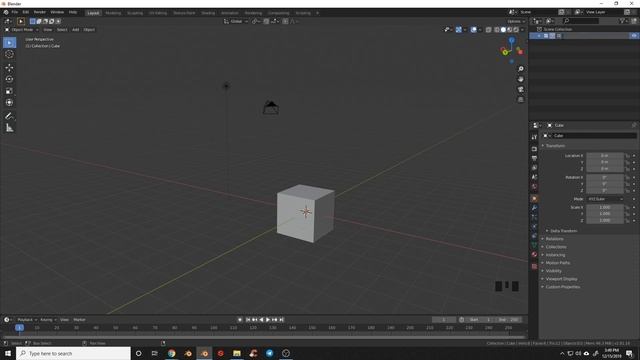Expand the Visibility panel
Viewport: 640px width, 360px height.
553,271
